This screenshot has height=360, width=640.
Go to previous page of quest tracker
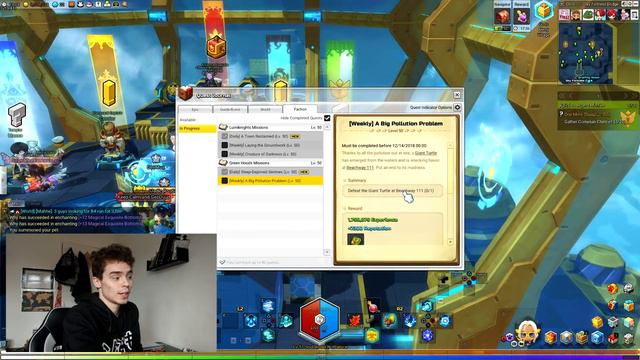pyautogui.click(x=570, y=96)
